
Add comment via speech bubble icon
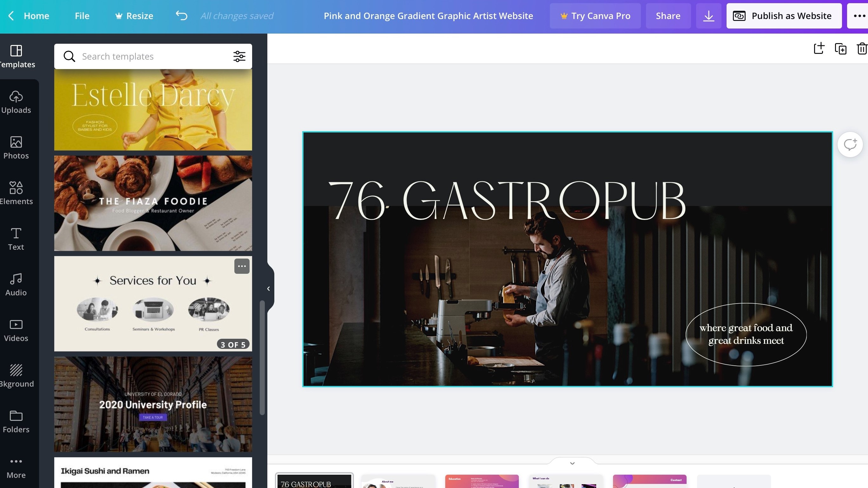click(850, 144)
